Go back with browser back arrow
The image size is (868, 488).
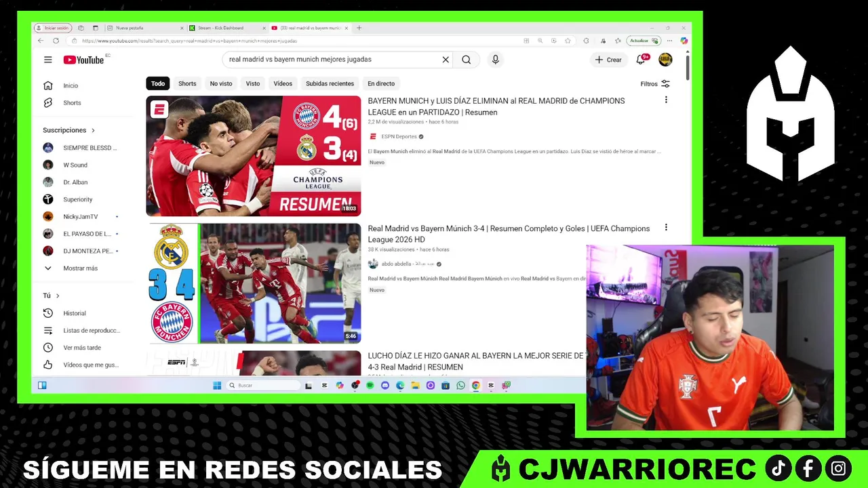click(x=41, y=41)
